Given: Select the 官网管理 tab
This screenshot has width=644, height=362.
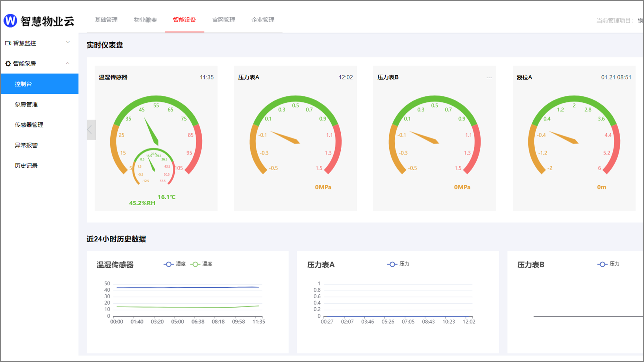Looking at the screenshot, I should (x=224, y=20).
